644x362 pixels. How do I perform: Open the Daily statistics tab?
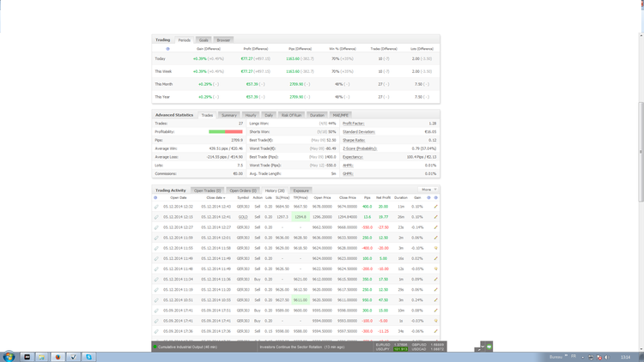pyautogui.click(x=269, y=115)
